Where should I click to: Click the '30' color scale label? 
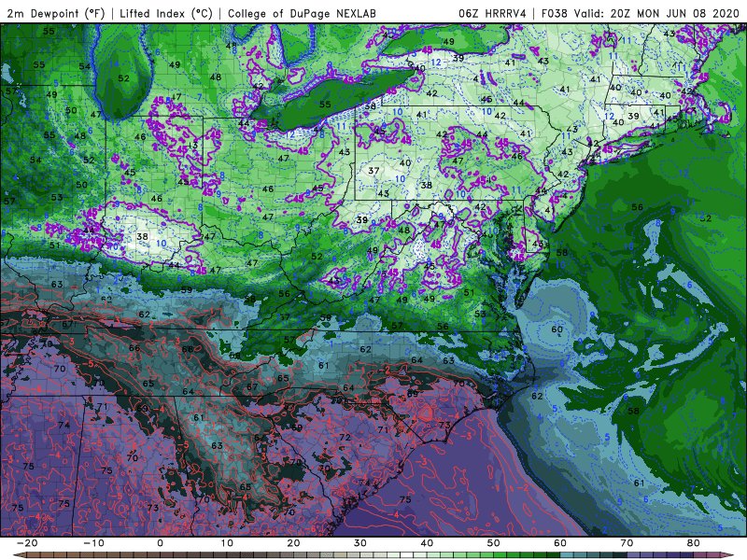[x=360, y=543]
